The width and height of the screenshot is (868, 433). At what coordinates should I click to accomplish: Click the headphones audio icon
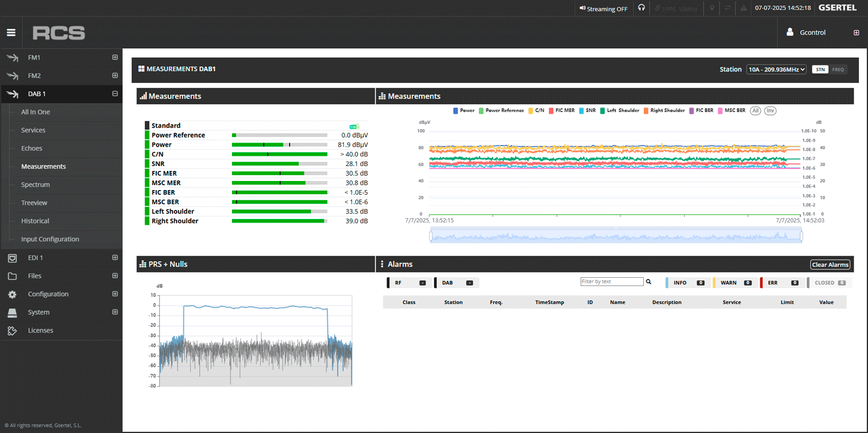[641, 8]
